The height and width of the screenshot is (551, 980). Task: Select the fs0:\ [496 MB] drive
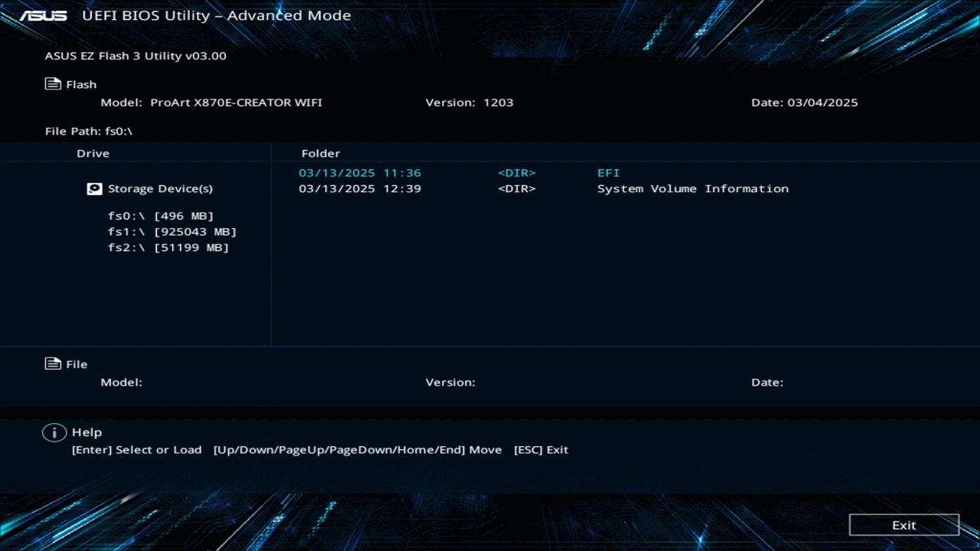(161, 216)
